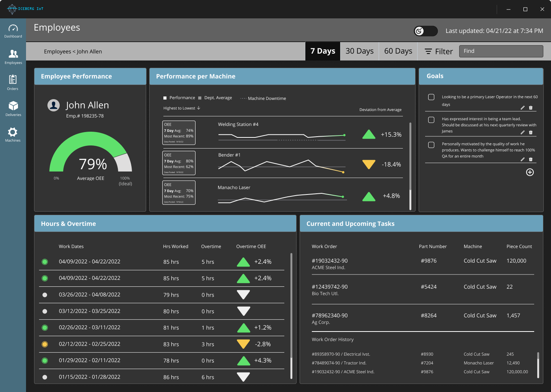Screen dimensions: 551x392
Task: Click the Filter lines icon
Action: pyautogui.click(x=429, y=51)
